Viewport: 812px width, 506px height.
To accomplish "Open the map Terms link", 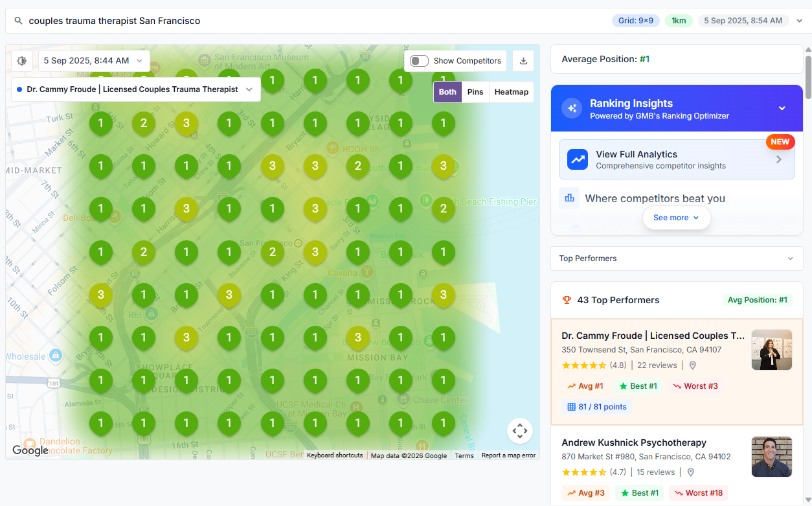I will [x=464, y=455].
